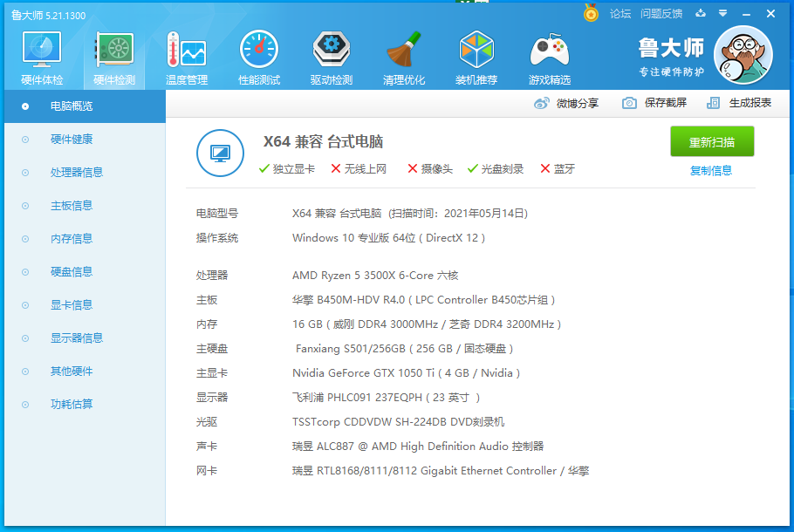Open the 论坛 forum link
The width and height of the screenshot is (794, 532).
[620, 14]
